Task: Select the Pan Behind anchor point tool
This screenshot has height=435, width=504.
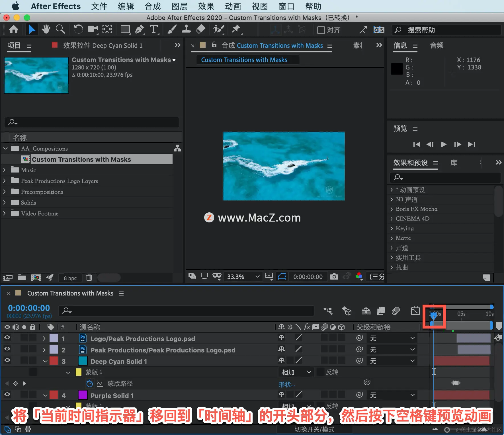Action: click(x=107, y=29)
